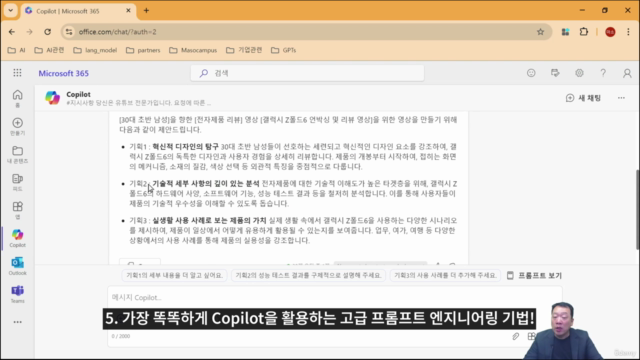Viewport: 640px width, 360px height.
Task: Reload the page
Action: [47, 32]
